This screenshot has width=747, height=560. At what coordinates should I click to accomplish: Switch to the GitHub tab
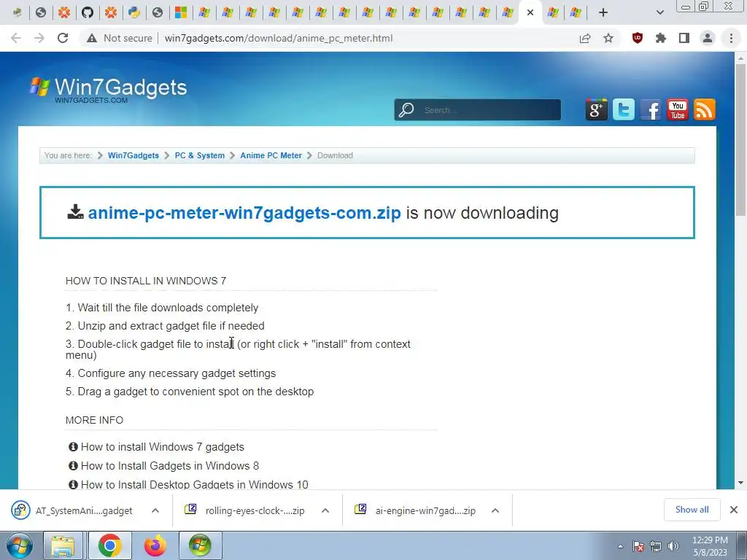pos(88,12)
